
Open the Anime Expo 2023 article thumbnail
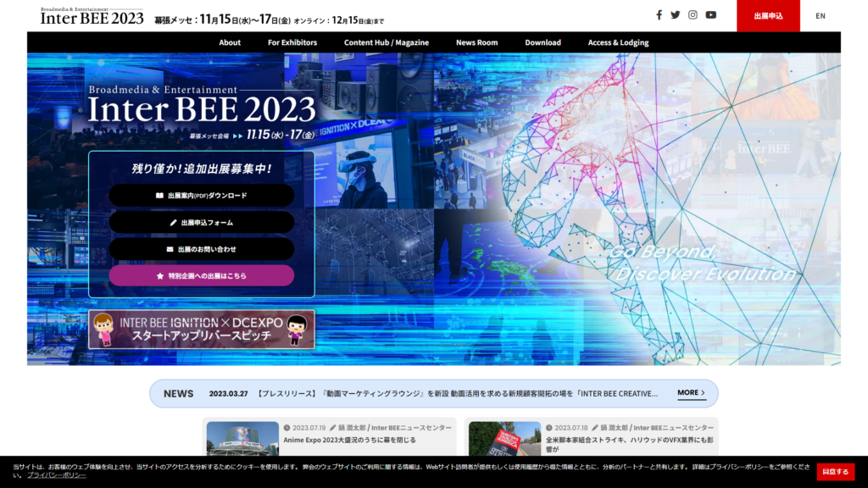pos(242,439)
